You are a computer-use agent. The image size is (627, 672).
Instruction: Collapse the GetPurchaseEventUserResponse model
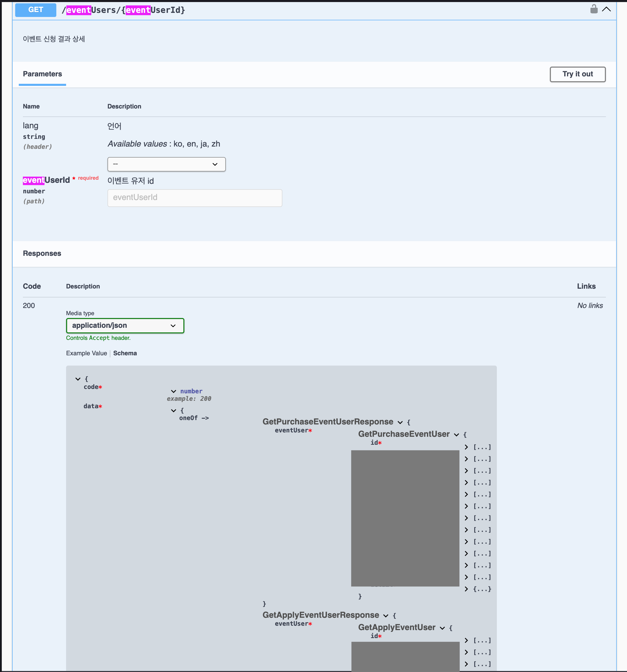click(400, 423)
